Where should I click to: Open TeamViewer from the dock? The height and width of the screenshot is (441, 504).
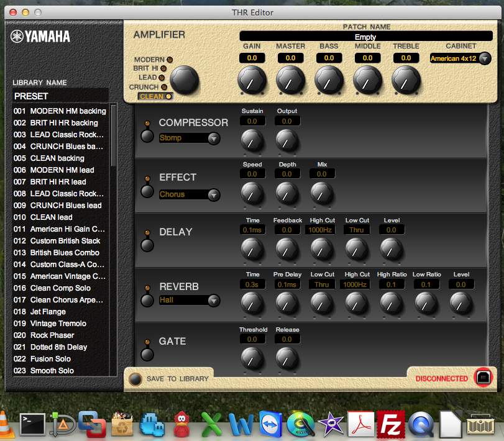tap(270, 425)
